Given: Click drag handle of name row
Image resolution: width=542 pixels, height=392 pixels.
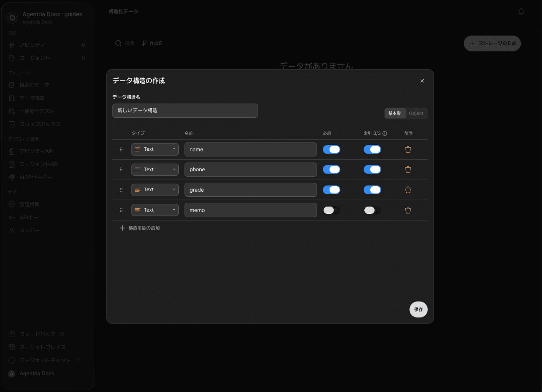Looking at the screenshot, I should point(121,150).
